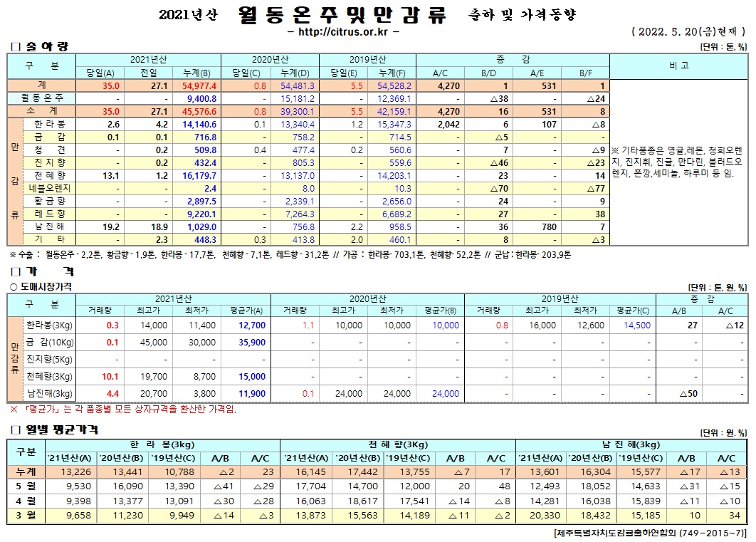The height and width of the screenshot is (542, 756).
Task: Select the 월동온주 row label
Action: click(x=42, y=98)
